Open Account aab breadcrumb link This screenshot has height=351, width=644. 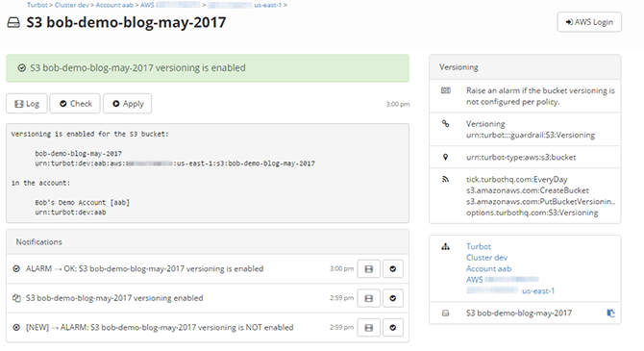114,5
